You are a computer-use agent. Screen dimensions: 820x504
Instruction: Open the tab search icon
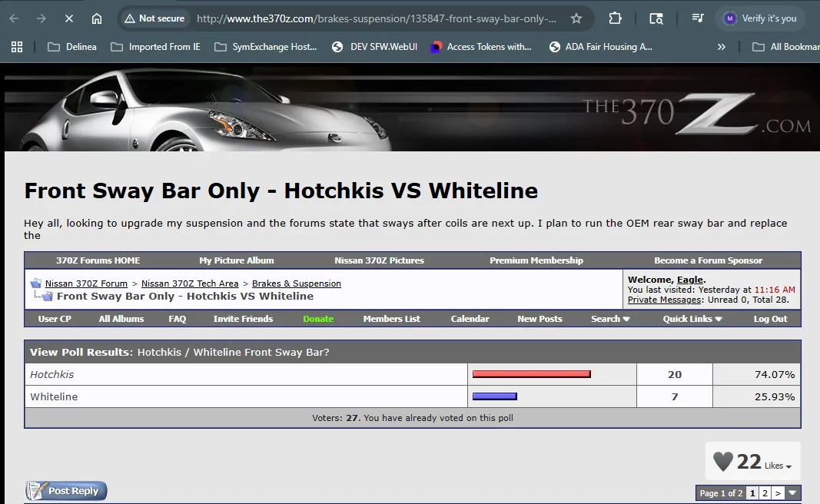tap(656, 18)
